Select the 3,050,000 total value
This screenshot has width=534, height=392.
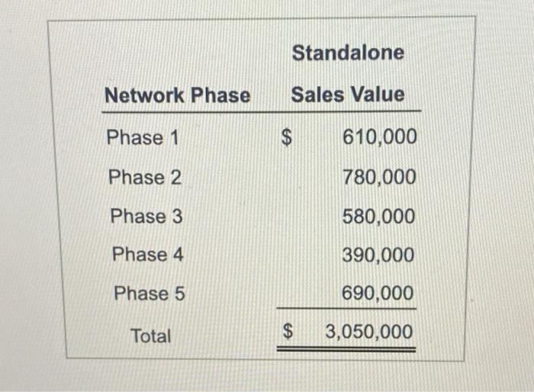pos(368,332)
